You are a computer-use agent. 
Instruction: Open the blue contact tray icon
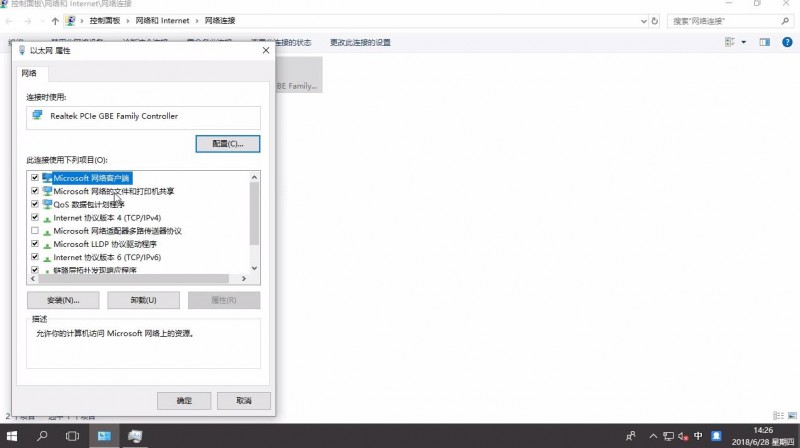point(716,436)
